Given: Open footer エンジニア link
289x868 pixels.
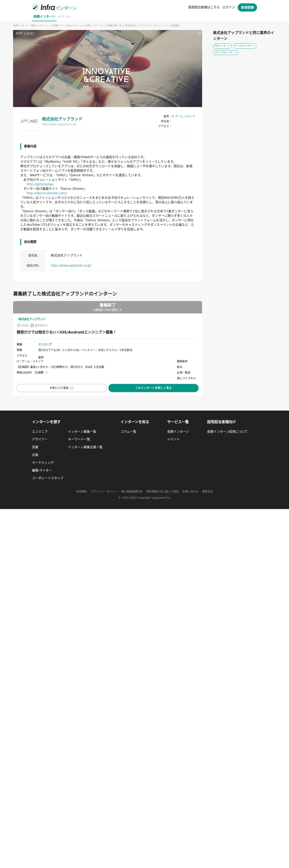Looking at the screenshot, I should (40, 432).
